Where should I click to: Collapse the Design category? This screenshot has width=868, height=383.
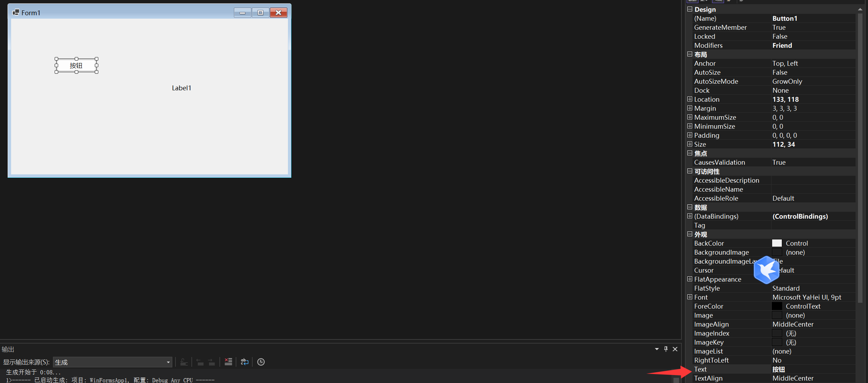coord(690,9)
